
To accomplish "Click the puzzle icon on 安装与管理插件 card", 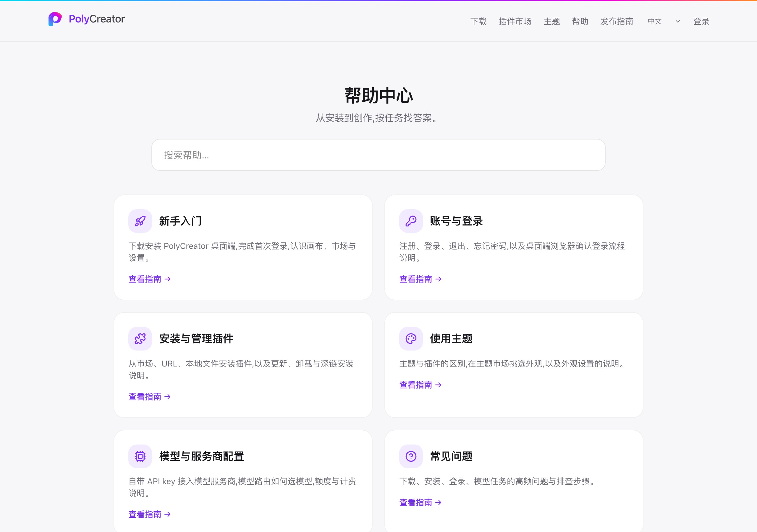I will (140, 338).
